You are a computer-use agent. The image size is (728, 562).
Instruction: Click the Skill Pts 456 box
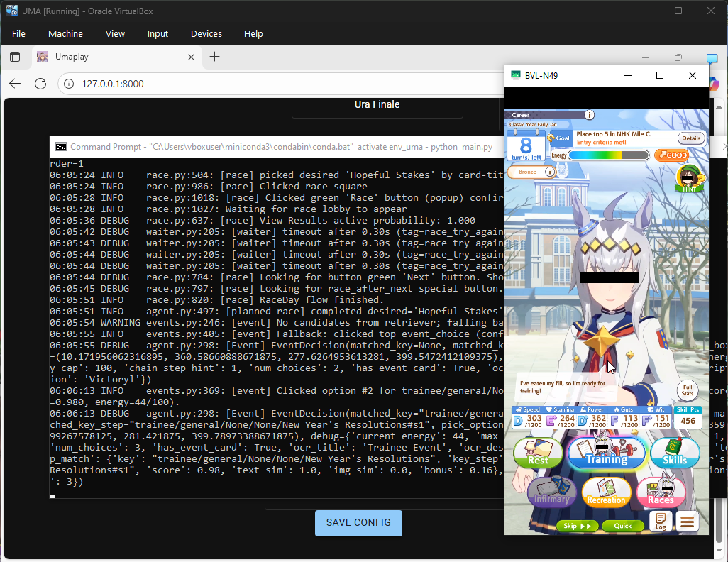point(688,417)
